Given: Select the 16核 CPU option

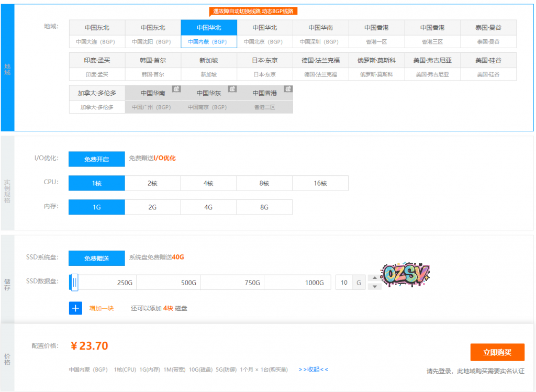Looking at the screenshot, I should (x=320, y=183).
